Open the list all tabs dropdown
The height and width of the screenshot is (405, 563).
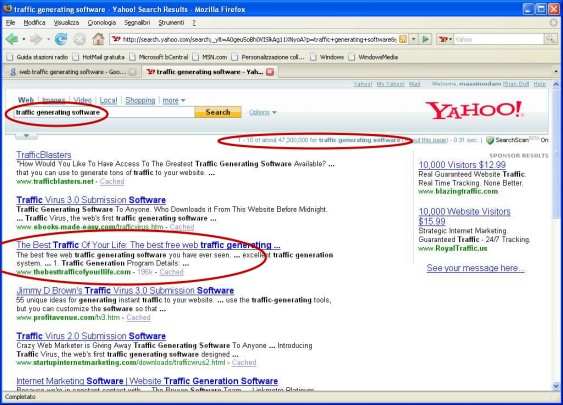[x=556, y=72]
